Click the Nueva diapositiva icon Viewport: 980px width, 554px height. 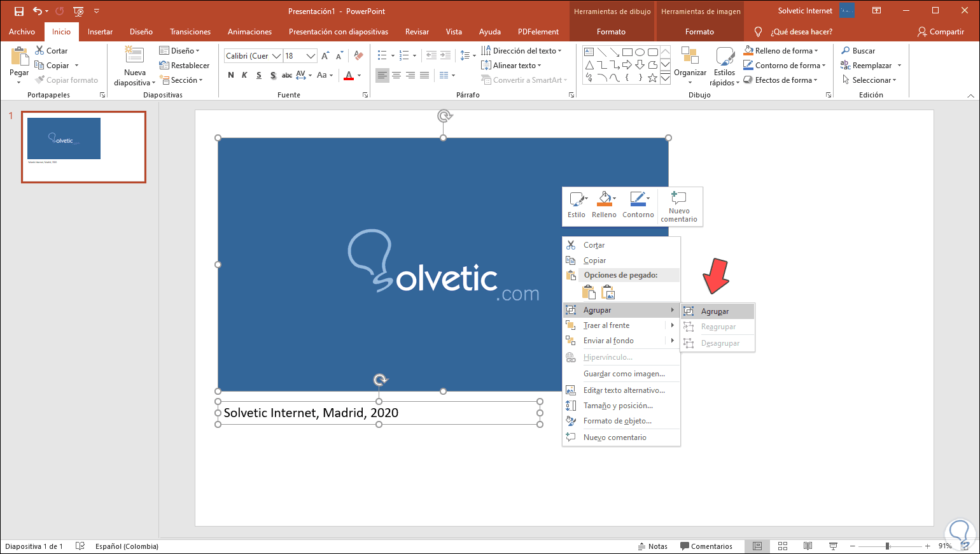pyautogui.click(x=134, y=56)
